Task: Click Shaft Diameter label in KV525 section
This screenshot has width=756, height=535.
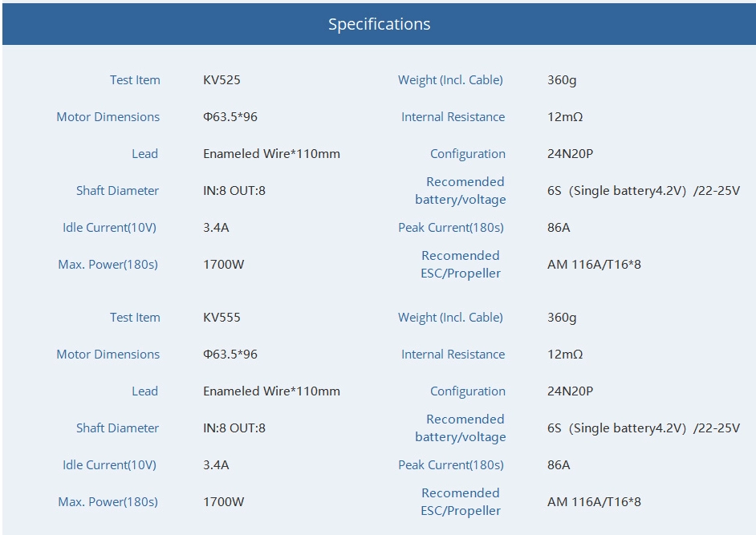Action: click(x=117, y=191)
